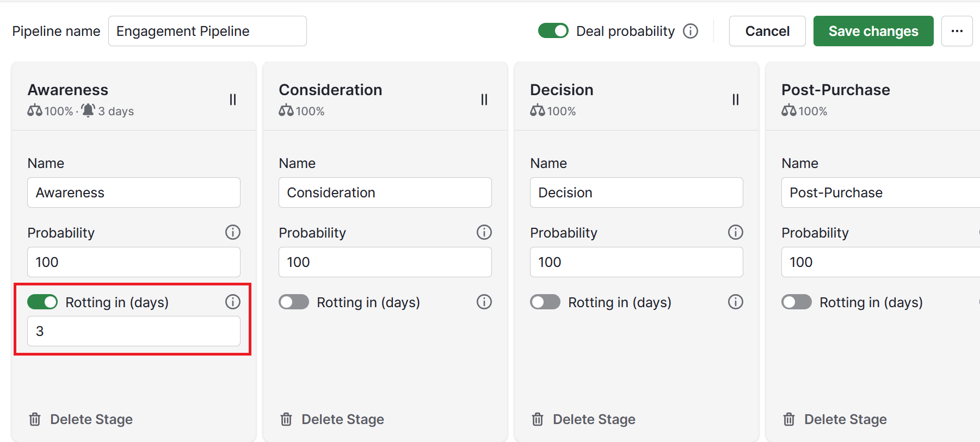This screenshot has height=442, width=980.
Task: Click Consideration Probability info icon
Action: (x=484, y=233)
